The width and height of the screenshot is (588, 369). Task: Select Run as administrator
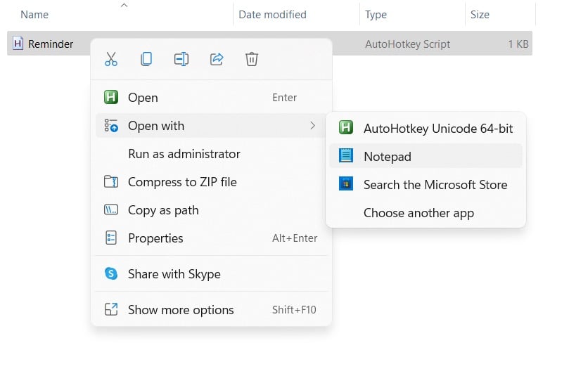click(x=184, y=154)
